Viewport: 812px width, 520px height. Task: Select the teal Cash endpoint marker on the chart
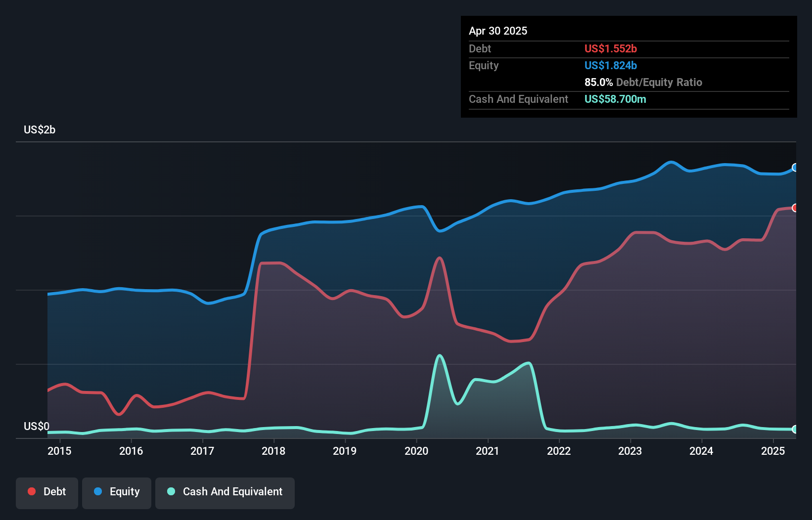point(795,430)
